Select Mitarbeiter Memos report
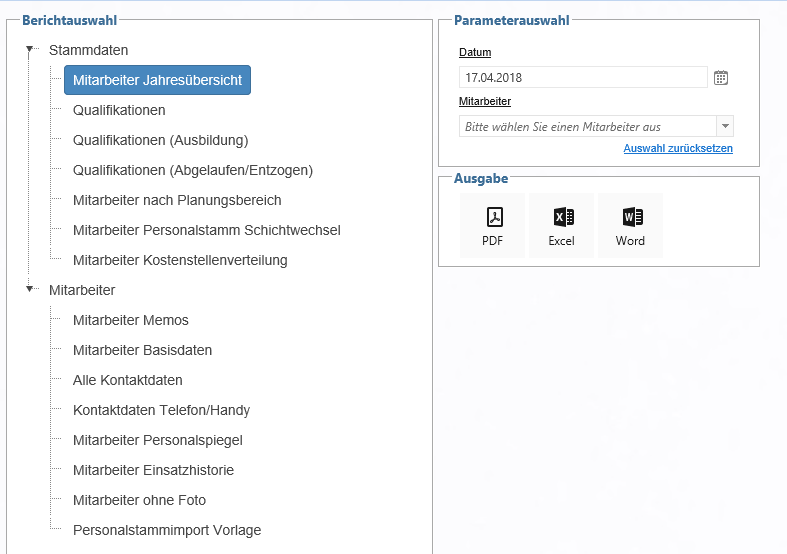This screenshot has width=787, height=554. coord(130,320)
